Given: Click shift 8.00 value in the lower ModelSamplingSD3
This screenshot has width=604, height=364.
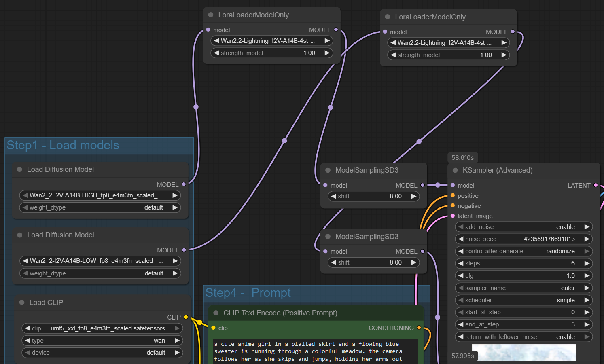Looking at the screenshot, I should click(x=396, y=262).
